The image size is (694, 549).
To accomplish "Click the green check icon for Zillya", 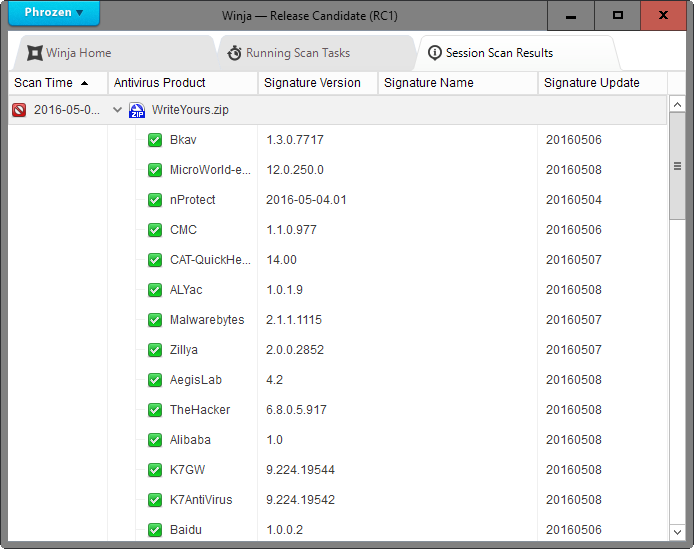I will pos(155,350).
